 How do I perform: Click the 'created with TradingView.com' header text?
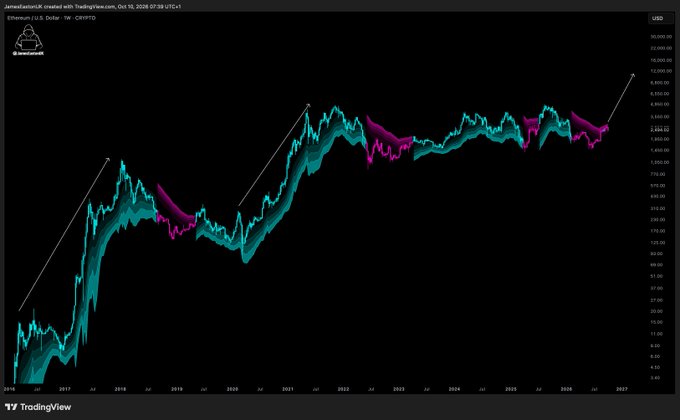[80, 7]
